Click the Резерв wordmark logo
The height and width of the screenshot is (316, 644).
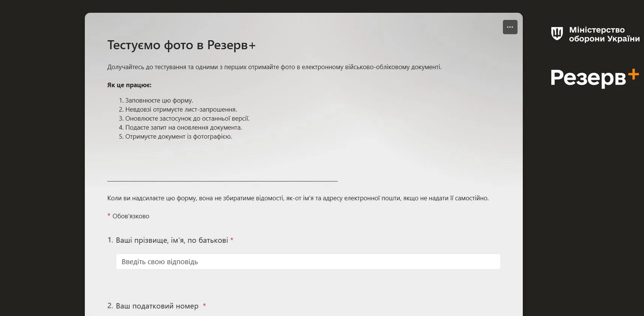[588, 78]
